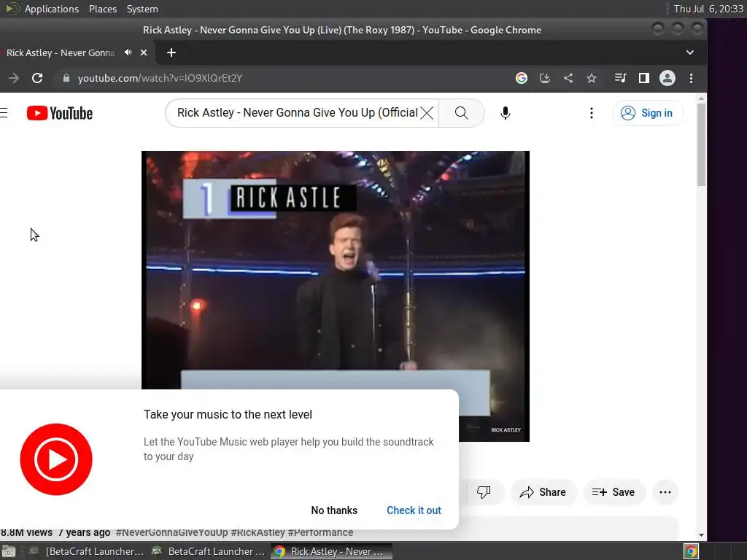The height and width of the screenshot is (560, 747).
Task: Share this page from address bar
Action: 568,78
